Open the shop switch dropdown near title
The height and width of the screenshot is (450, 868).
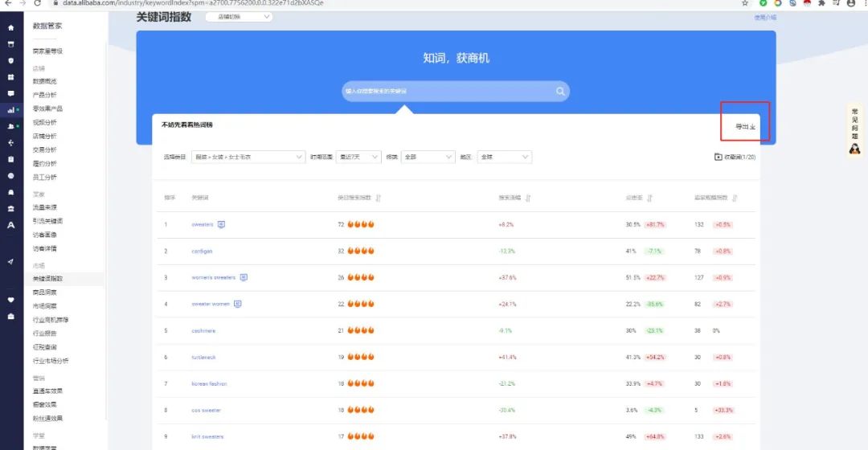(x=240, y=17)
